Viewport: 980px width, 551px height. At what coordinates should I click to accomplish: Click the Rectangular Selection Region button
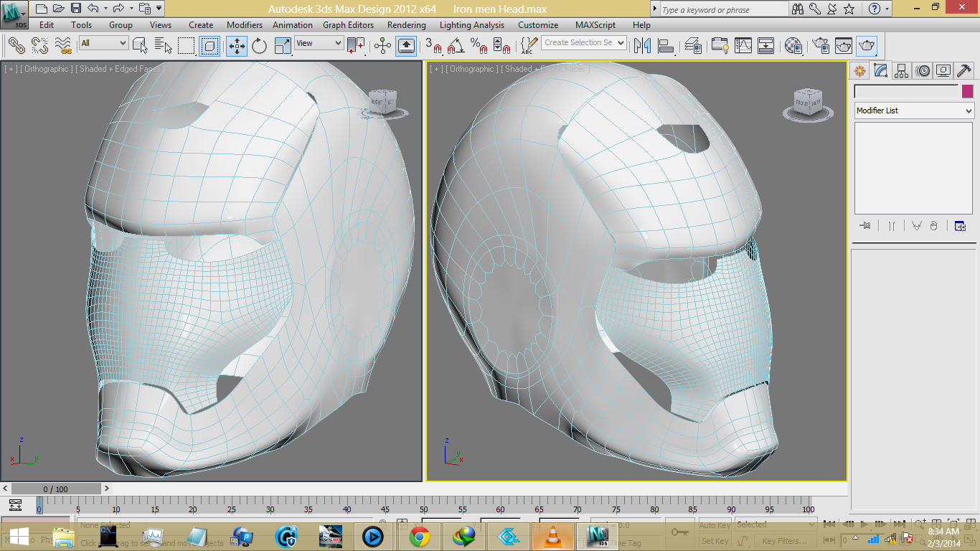pyautogui.click(x=187, y=46)
